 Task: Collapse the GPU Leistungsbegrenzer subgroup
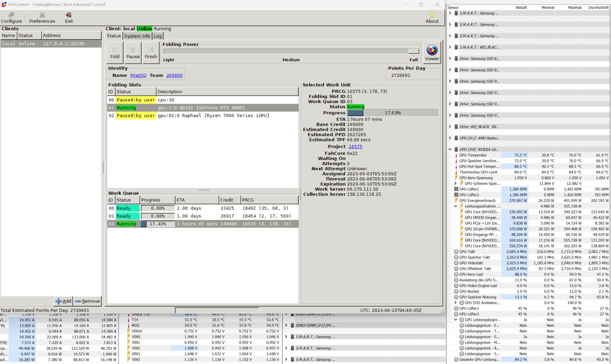(455, 319)
